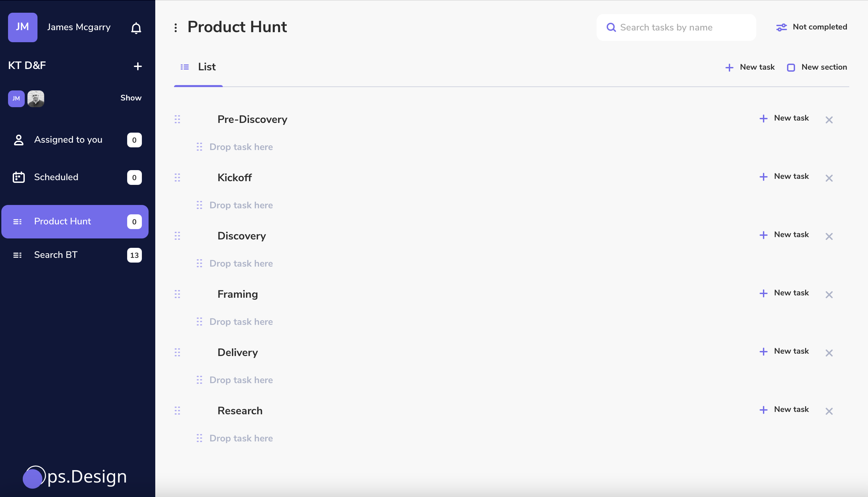Click the Ops.Design logo
Image resolution: width=868 pixels, height=497 pixels.
[75, 477]
